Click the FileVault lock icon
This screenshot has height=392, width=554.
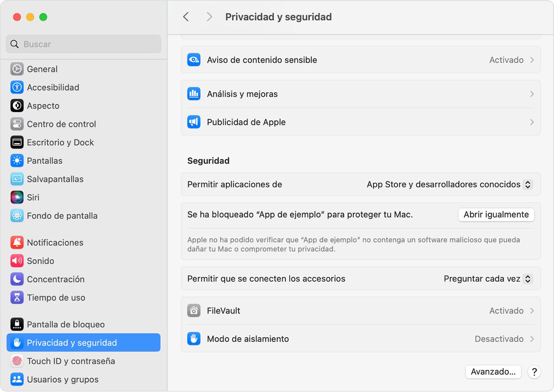coord(193,310)
